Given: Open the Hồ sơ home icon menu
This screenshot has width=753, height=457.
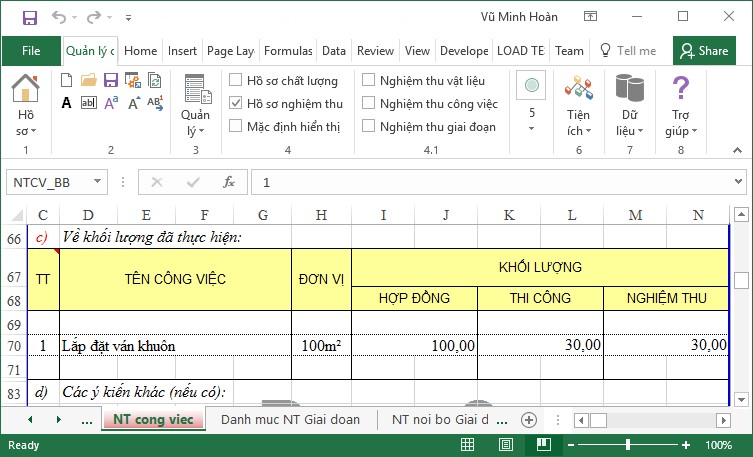Looking at the screenshot, I should pos(25,106).
